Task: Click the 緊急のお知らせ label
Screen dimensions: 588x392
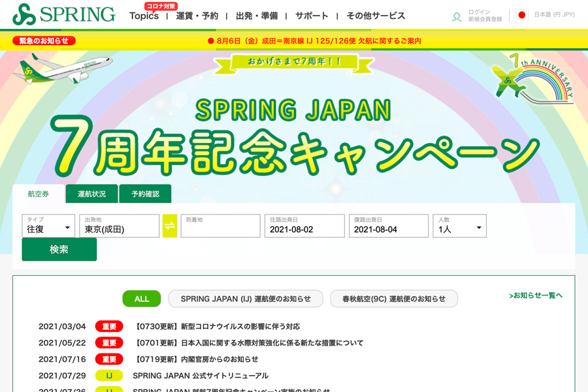Action: click(x=44, y=41)
